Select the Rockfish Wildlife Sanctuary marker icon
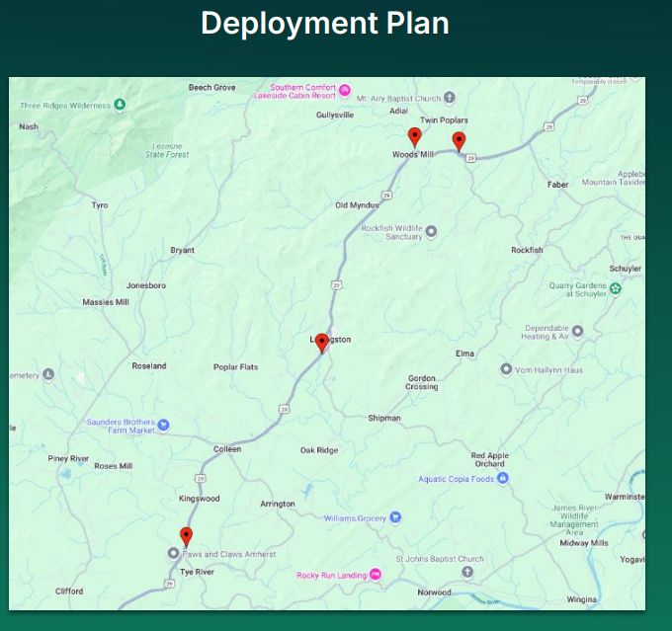Viewport: 672px width, 631px height. point(431,232)
